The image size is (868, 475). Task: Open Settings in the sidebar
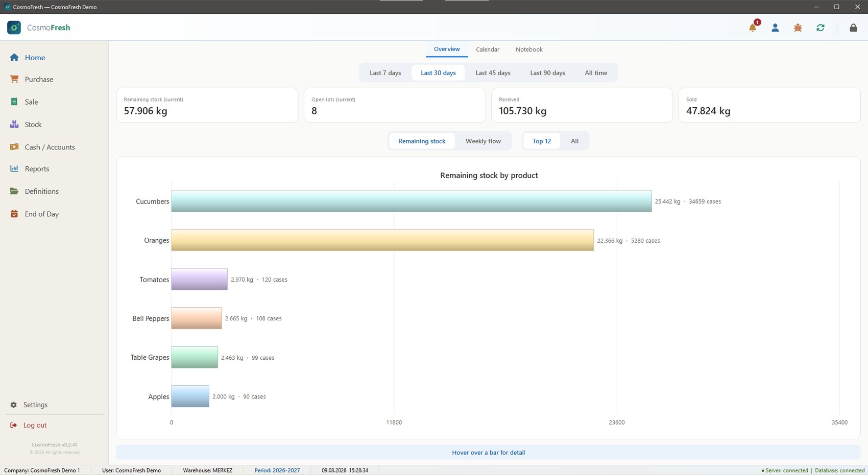[35, 405]
